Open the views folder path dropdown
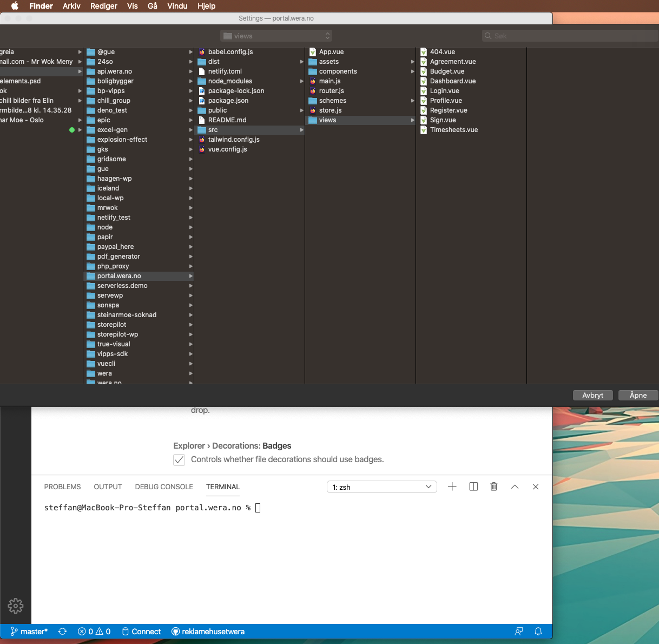 [276, 36]
